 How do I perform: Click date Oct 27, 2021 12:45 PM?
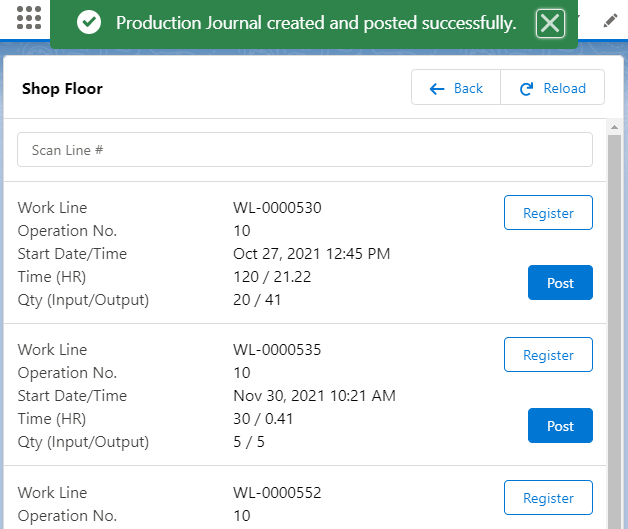[312, 254]
